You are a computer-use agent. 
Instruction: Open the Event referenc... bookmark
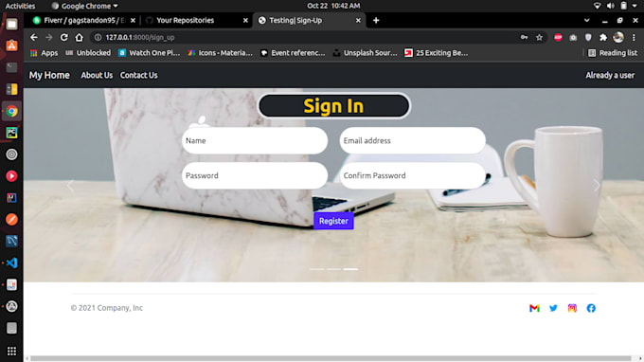point(293,53)
